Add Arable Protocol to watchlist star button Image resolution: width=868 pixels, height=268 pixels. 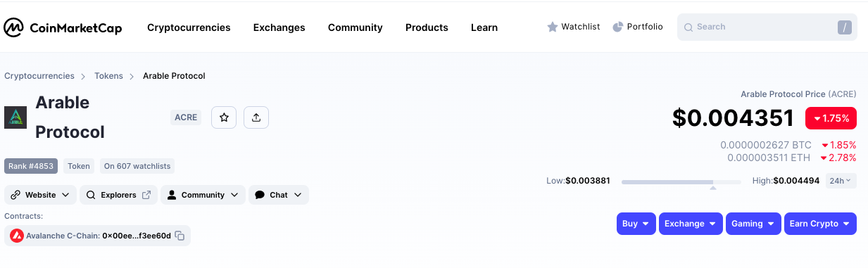(x=224, y=117)
